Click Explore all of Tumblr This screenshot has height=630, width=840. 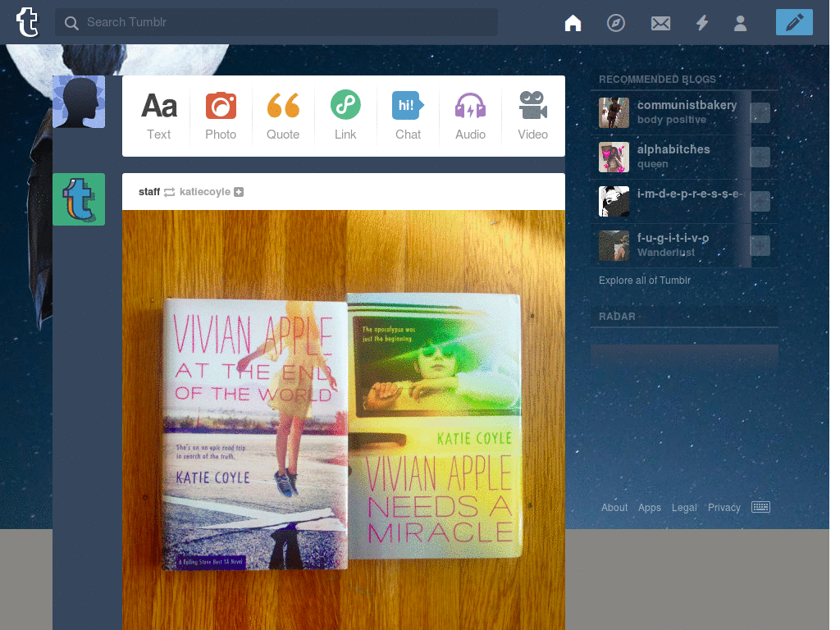[x=645, y=281]
